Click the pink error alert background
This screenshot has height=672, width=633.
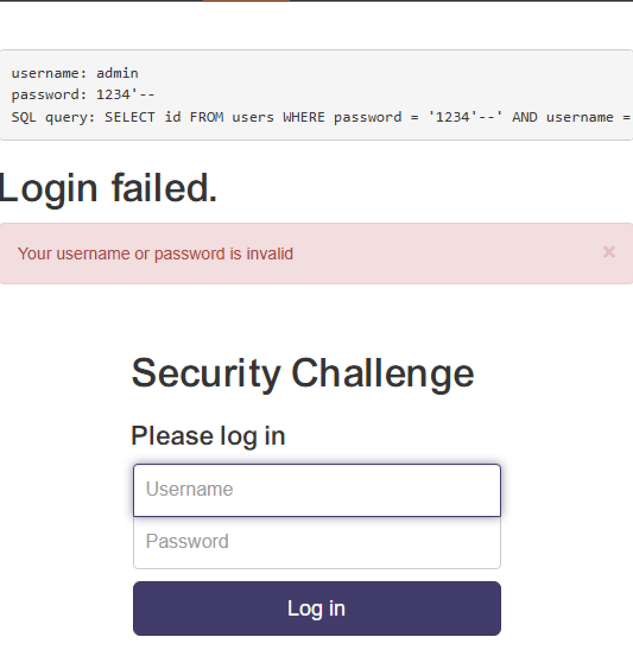coord(416,253)
